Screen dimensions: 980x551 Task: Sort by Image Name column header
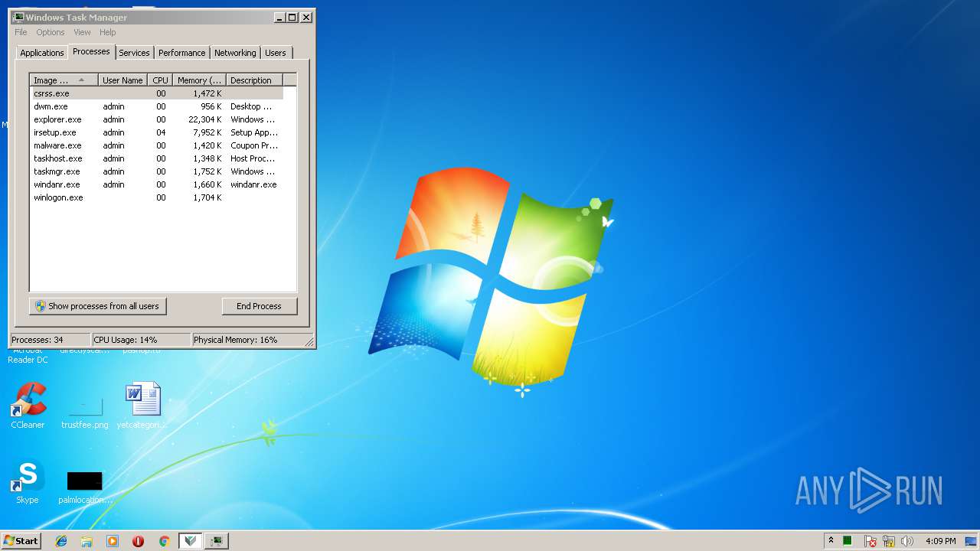click(64, 80)
